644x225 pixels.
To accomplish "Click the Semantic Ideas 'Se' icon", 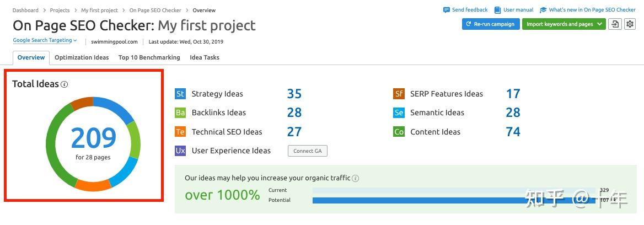I will tap(399, 113).
